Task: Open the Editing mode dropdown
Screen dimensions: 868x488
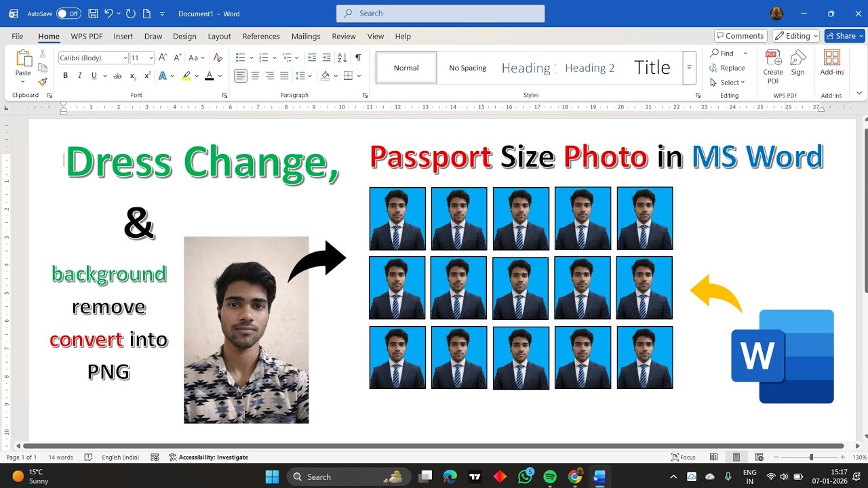Action: 796,36
